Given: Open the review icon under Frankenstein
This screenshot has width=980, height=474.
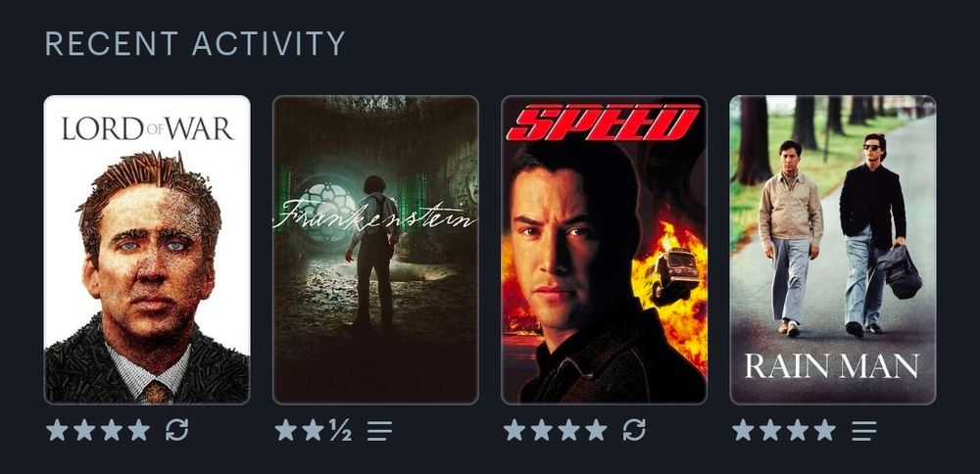Looking at the screenshot, I should pyautogui.click(x=379, y=430).
